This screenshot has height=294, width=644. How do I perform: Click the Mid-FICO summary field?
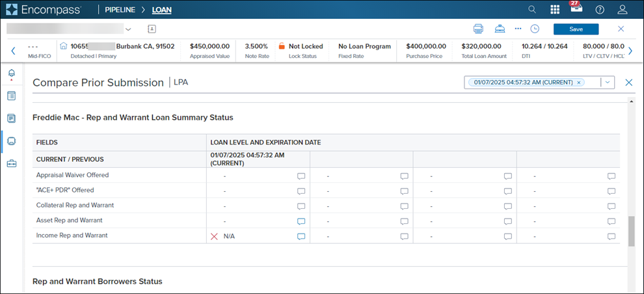pyautogui.click(x=40, y=51)
